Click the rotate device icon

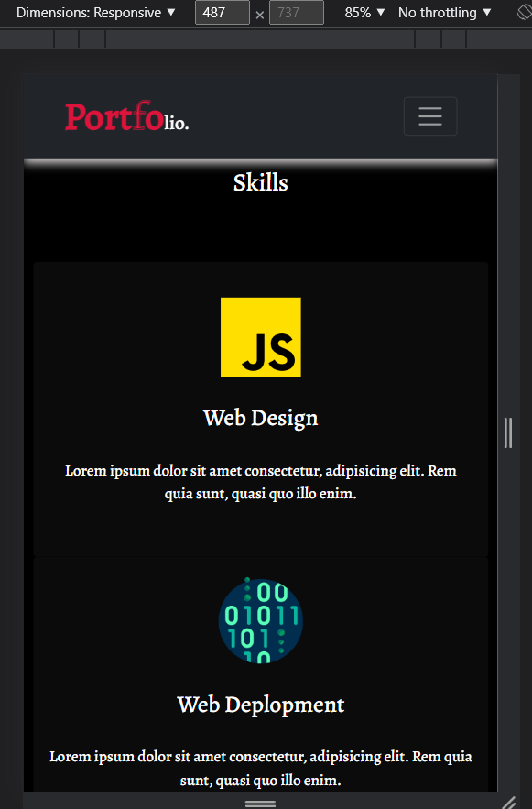tap(525, 13)
